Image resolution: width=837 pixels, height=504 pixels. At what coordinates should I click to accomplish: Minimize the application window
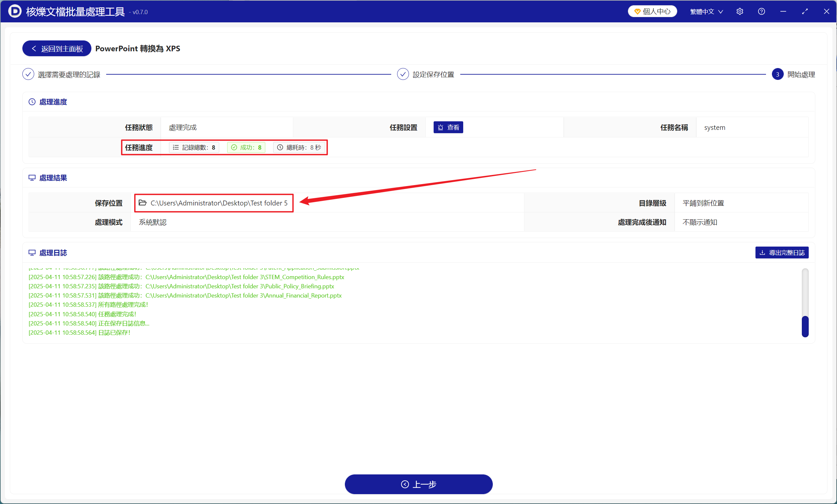pyautogui.click(x=783, y=12)
